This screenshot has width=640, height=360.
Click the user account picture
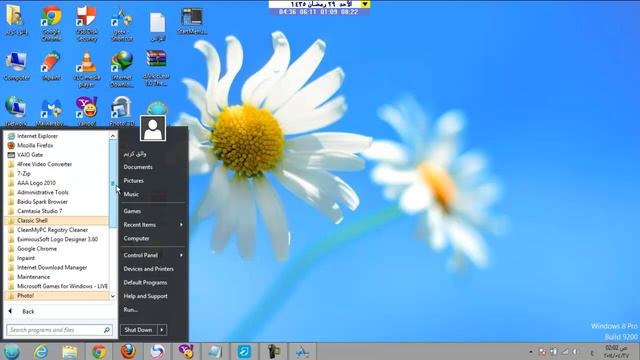pos(153,128)
